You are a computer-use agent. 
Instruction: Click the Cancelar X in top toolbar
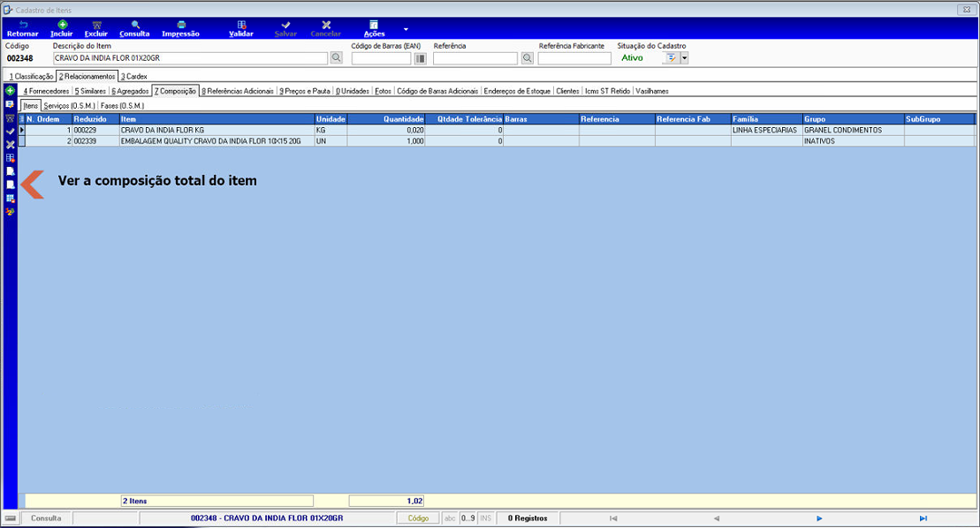[x=325, y=25]
